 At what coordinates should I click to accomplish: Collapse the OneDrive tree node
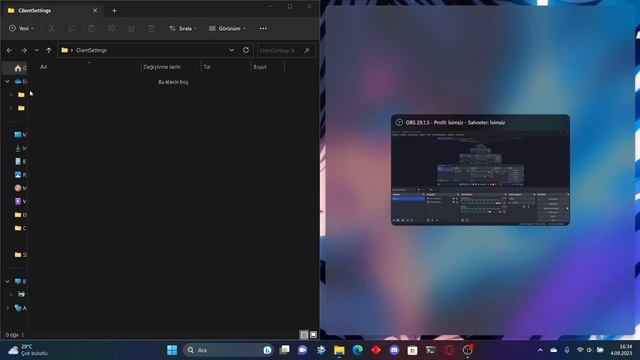click(7, 82)
